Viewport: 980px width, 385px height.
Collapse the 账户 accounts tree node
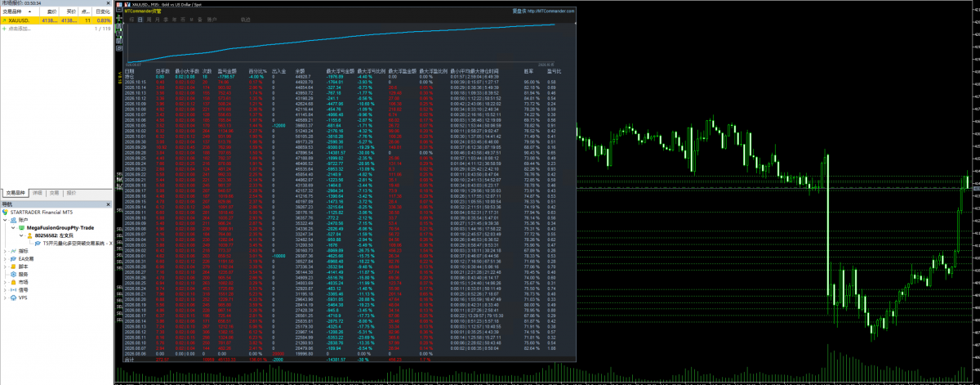point(4,220)
